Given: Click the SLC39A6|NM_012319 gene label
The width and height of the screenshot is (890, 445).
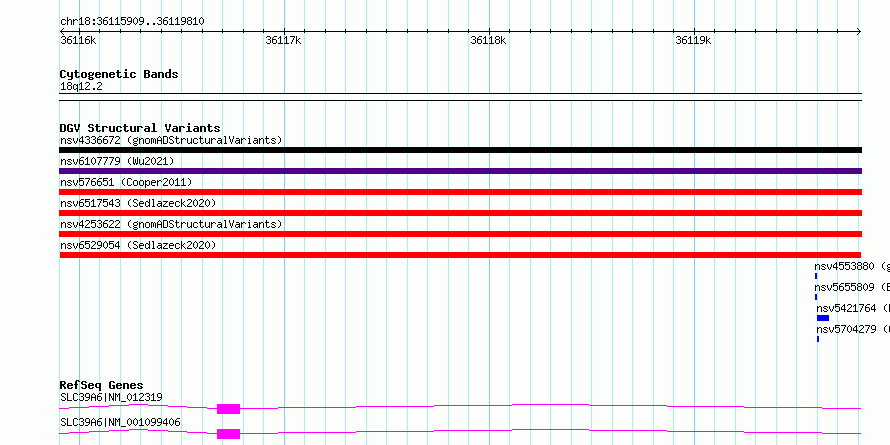Looking at the screenshot, I should point(111,397).
